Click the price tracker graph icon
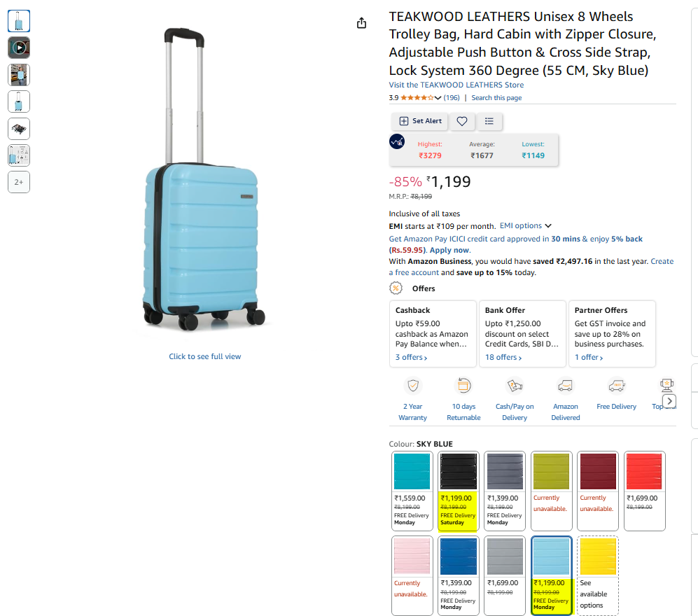 point(397,141)
